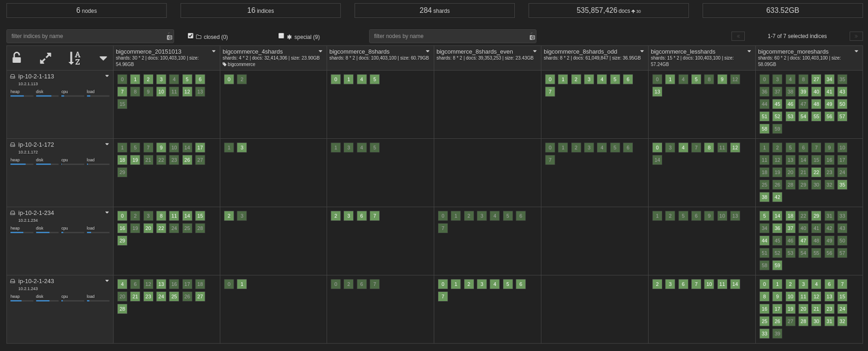Open the bigcommerce_8shards index dropdown
Viewport: 868px width, 351px height.
427,52
